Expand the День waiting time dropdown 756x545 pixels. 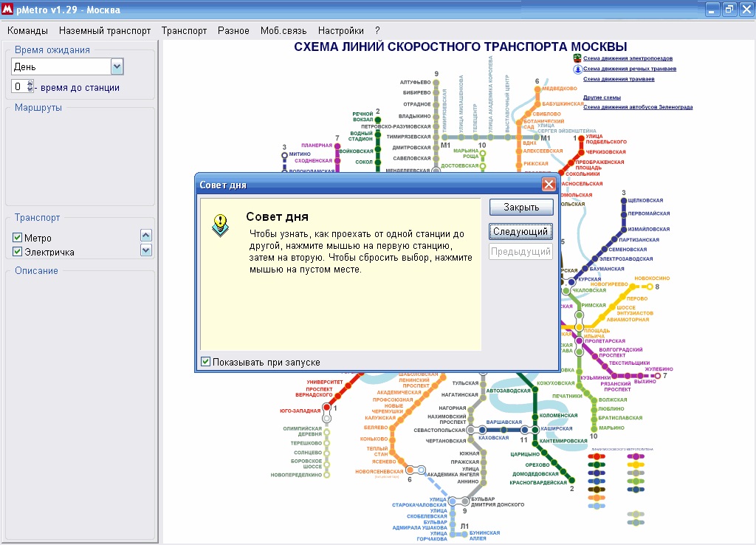pyautogui.click(x=117, y=66)
